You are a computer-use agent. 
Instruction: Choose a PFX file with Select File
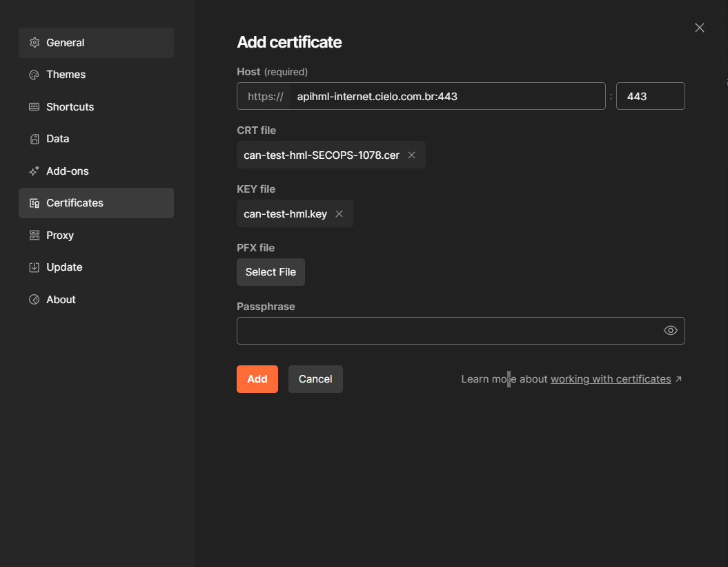click(270, 272)
